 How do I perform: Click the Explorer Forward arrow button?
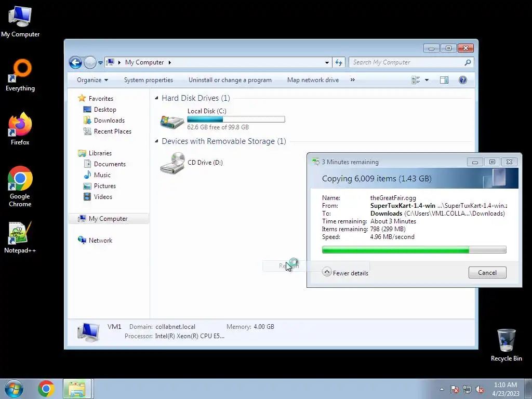coord(90,62)
